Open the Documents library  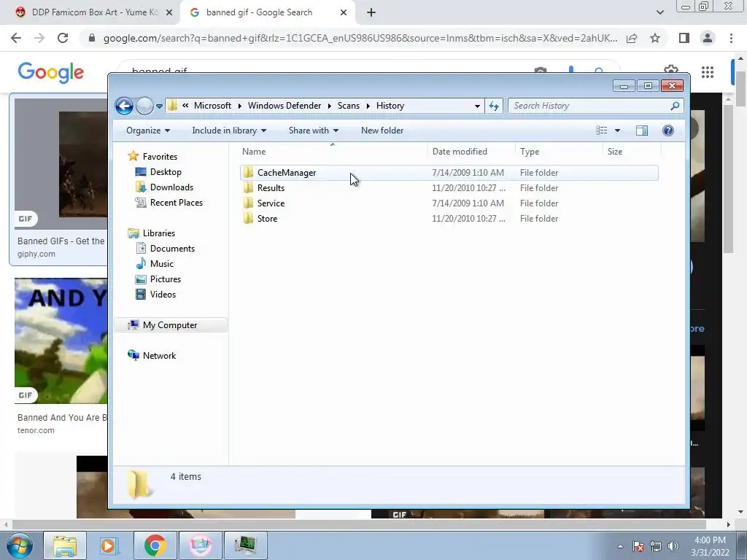click(172, 249)
